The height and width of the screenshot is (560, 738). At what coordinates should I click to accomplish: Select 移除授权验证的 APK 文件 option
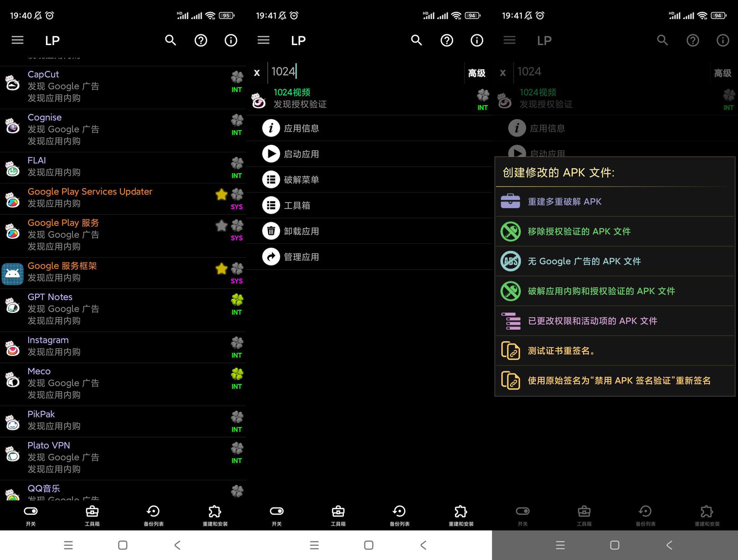615,231
